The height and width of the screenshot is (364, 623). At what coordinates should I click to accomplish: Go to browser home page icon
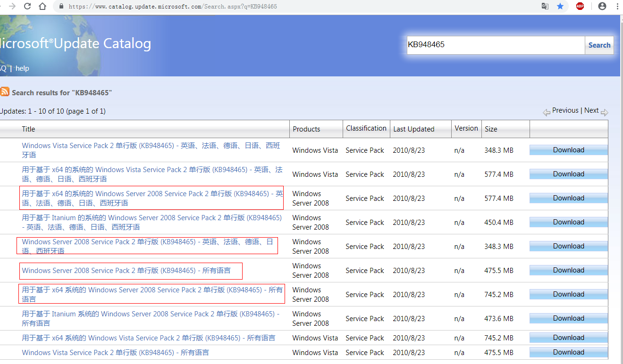point(42,6)
